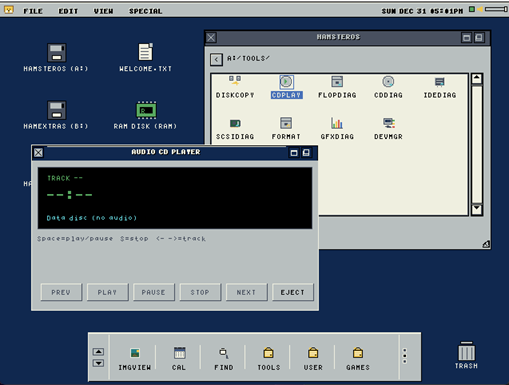Click the EJECT button in CD player

[293, 292]
